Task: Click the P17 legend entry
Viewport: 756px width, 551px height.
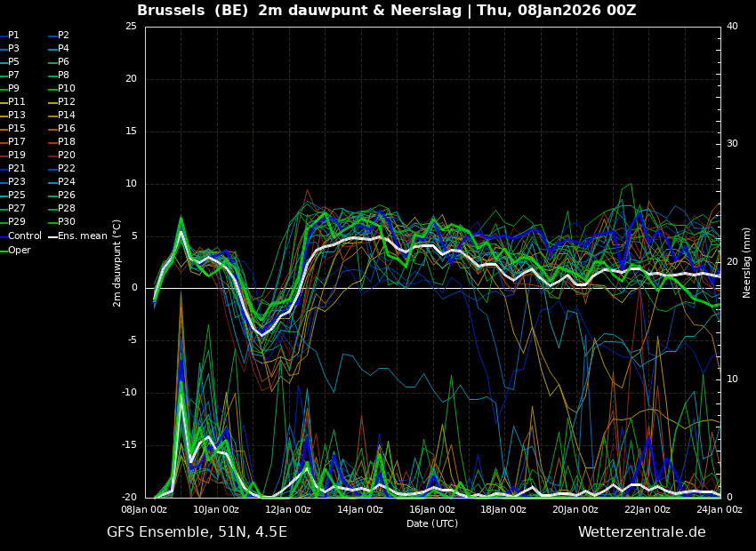Action: 12,141
